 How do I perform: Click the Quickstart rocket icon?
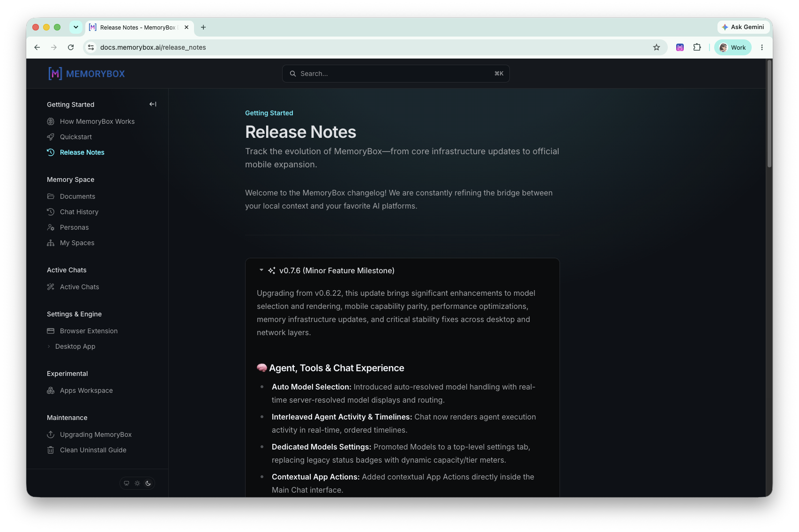[x=51, y=137]
